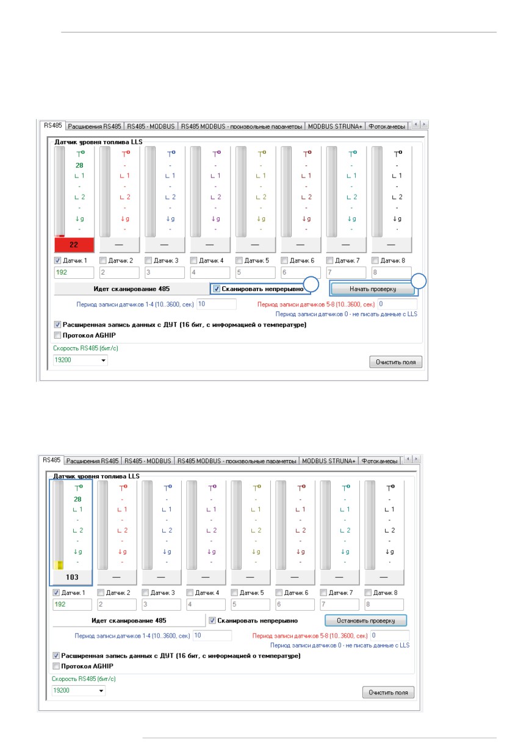Open RS485 - MODBUS tab in upper window

151,126
